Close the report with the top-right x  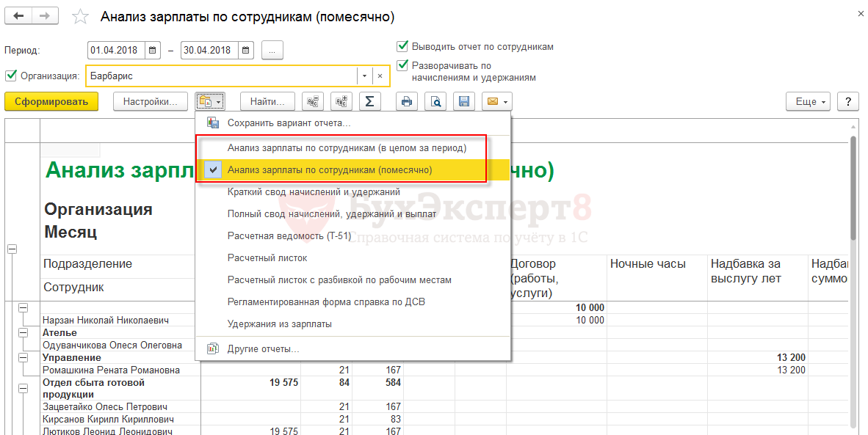tap(860, 13)
